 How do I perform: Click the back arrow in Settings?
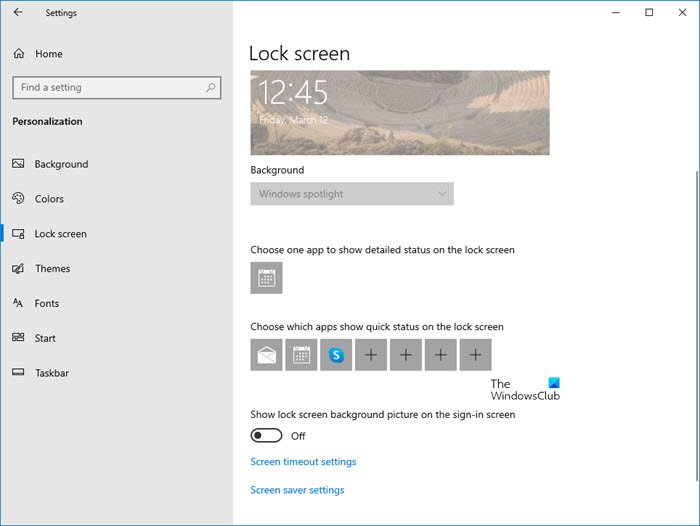[x=18, y=13]
